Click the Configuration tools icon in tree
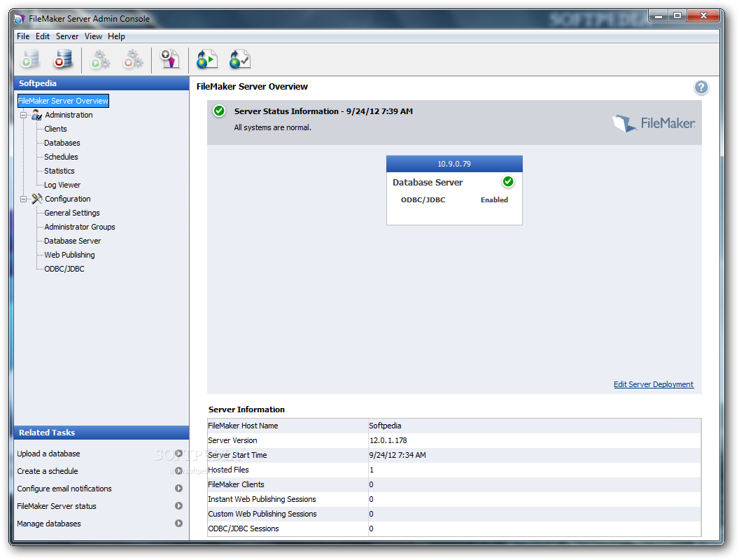The image size is (739, 560). pos(37,199)
